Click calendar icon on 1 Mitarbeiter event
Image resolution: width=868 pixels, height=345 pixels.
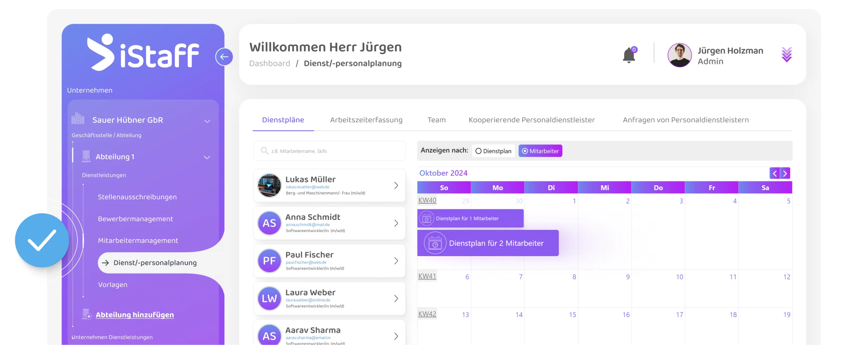coord(426,219)
